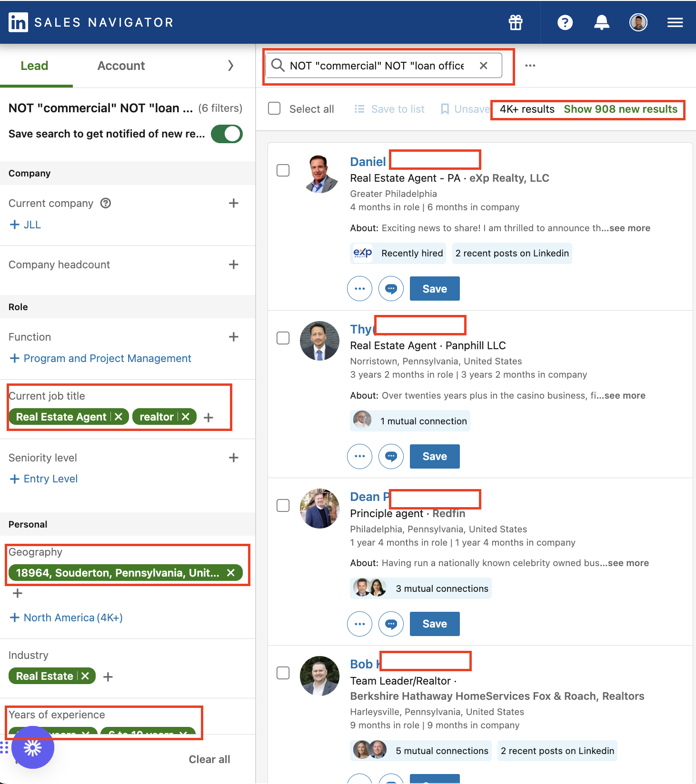Switch to the Account tab
Screen dimensions: 696x784
[121, 66]
